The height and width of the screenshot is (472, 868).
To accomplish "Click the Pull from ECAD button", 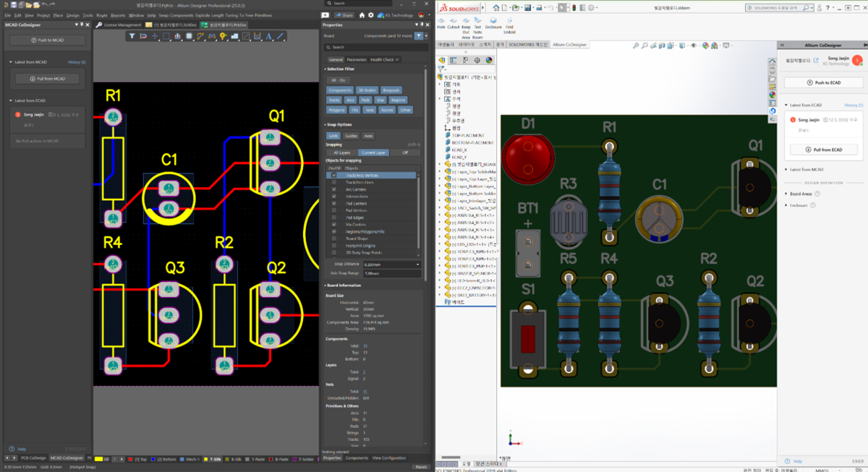I will [x=825, y=150].
